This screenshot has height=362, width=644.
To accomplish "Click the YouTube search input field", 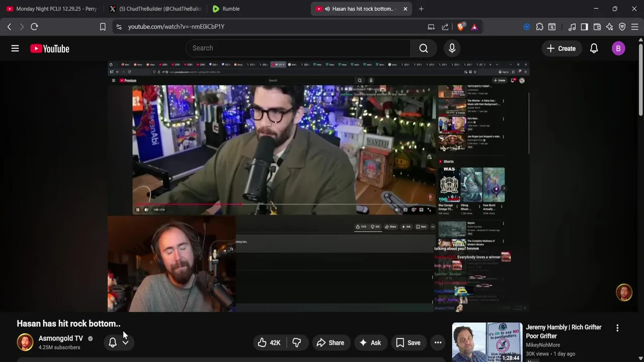I will [x=298, y=48].
